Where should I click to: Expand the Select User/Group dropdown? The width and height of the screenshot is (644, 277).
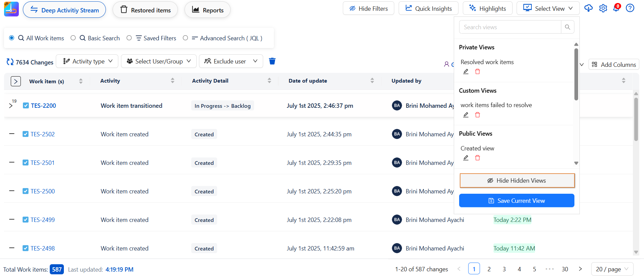point(159,61)
